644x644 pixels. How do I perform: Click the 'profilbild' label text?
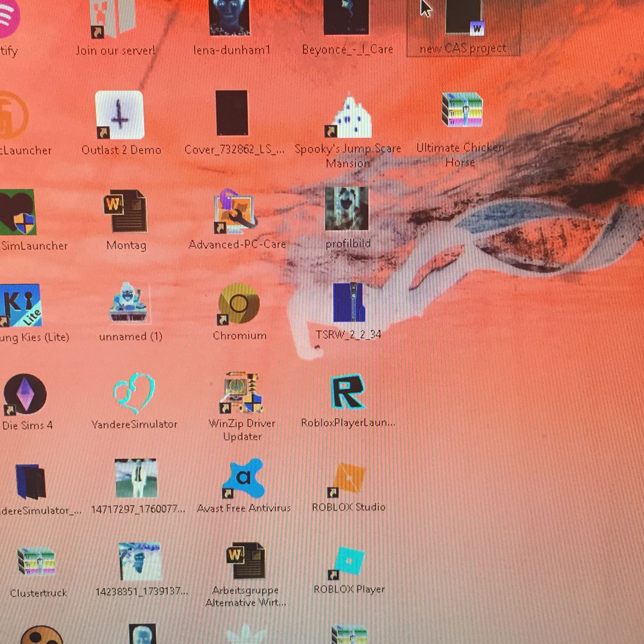coord(348,244)
